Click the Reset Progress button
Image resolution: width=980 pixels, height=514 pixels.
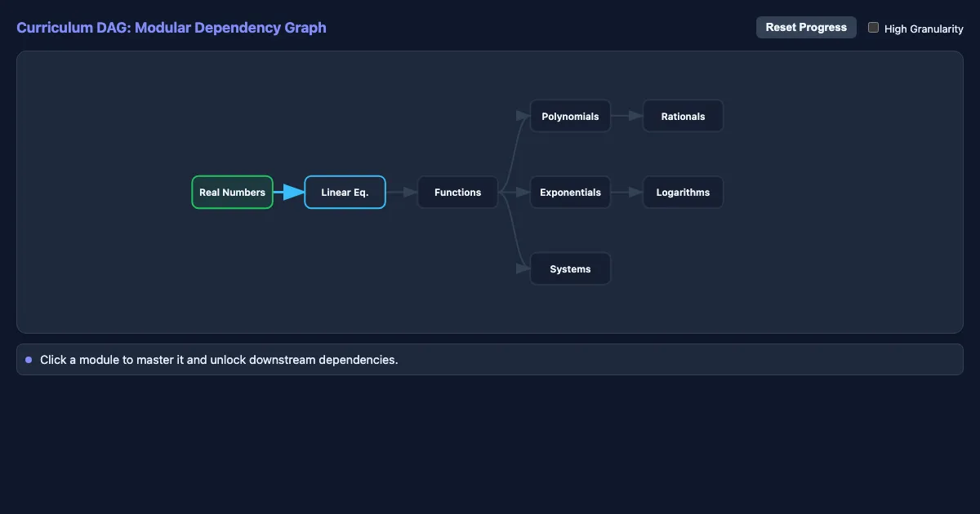(806, 27)
